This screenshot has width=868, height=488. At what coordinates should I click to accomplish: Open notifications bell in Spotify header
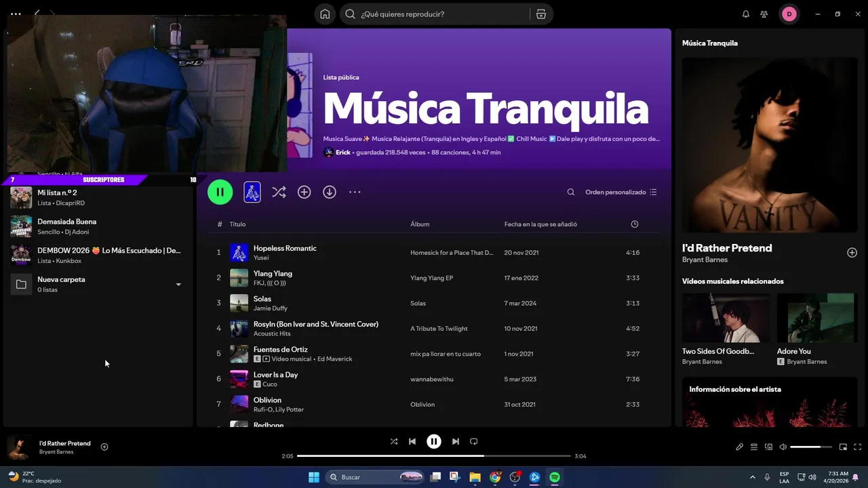coord(746,14)
